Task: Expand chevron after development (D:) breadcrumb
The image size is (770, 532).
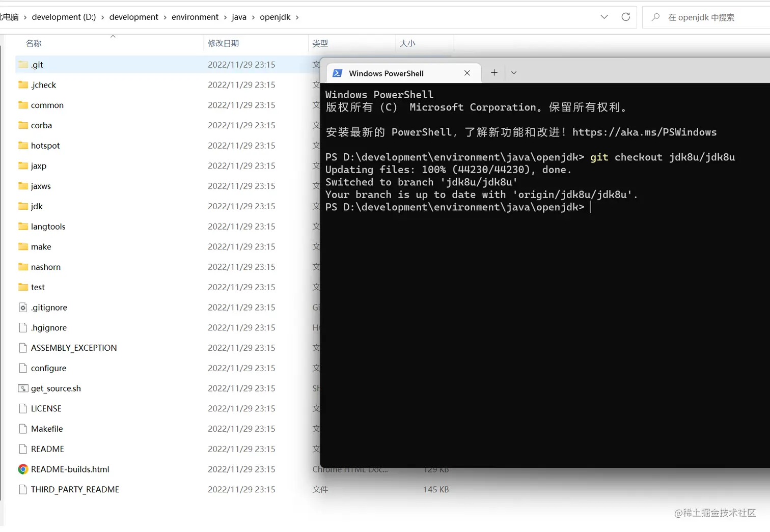Action: click(102, 17)
